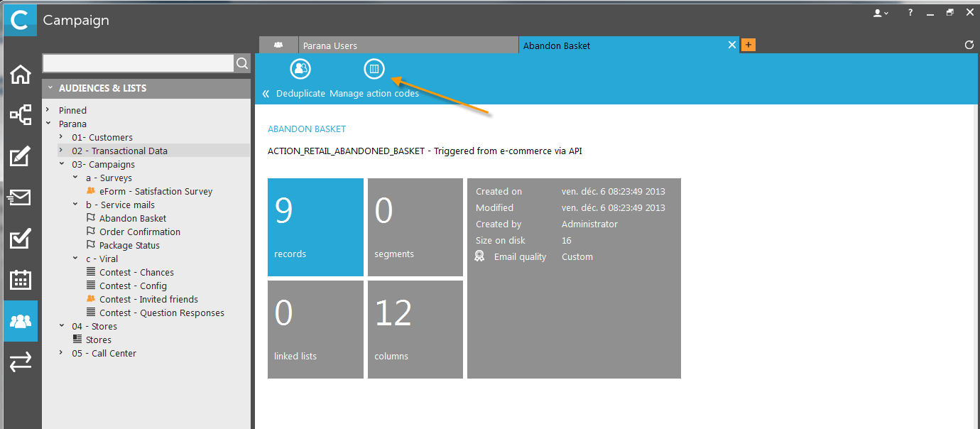
Task: Open the people icon tab
Action: tap(278, 45)
